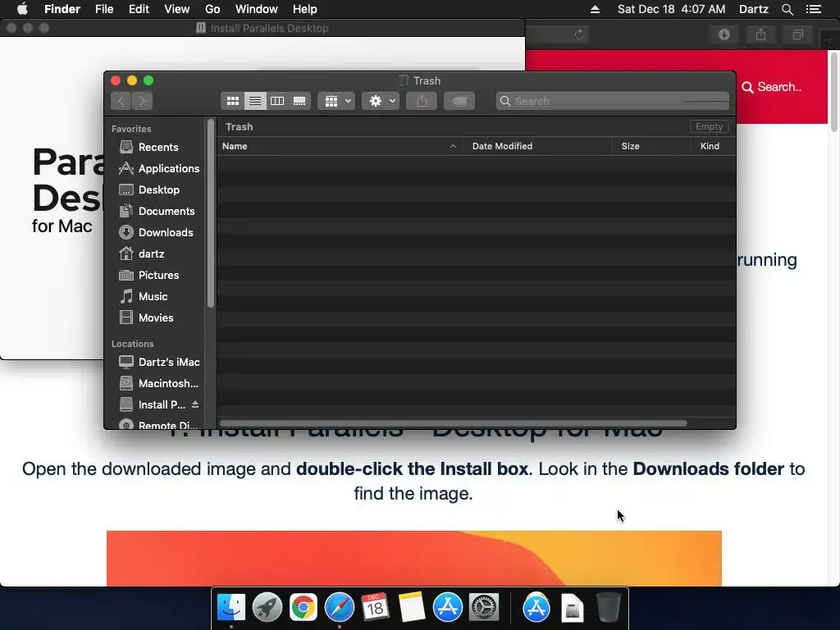Select Macintosh HD under Locations

click(158, 384)
